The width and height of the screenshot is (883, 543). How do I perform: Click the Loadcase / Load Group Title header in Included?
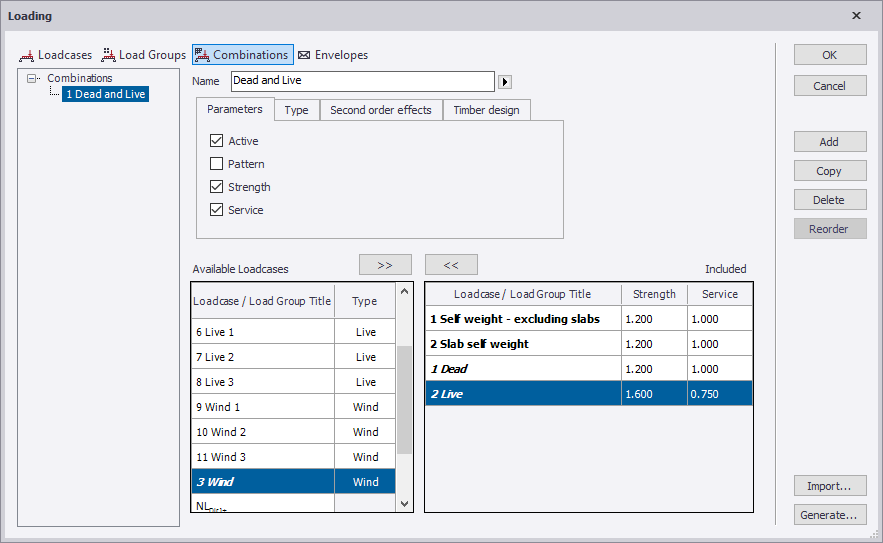pyautogui.click(x=523, y=294)
